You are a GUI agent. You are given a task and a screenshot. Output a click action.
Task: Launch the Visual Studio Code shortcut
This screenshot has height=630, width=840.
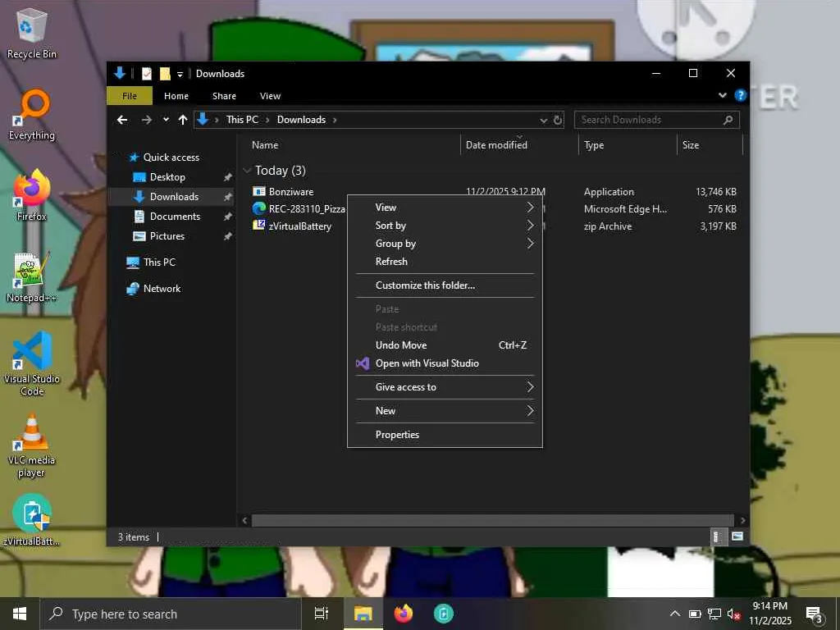click(32, 363)
